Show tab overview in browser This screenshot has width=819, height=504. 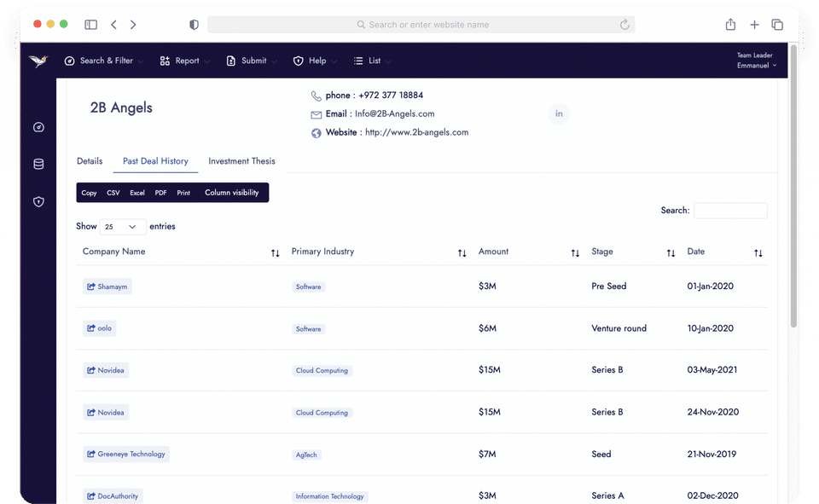coord(777,25)
